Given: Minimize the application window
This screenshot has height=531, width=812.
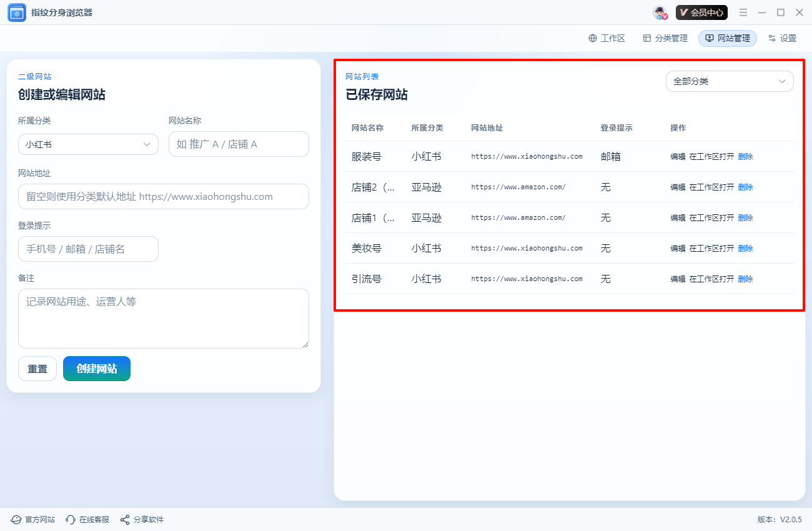Looking at the screenshot, I should coord(762,12).
